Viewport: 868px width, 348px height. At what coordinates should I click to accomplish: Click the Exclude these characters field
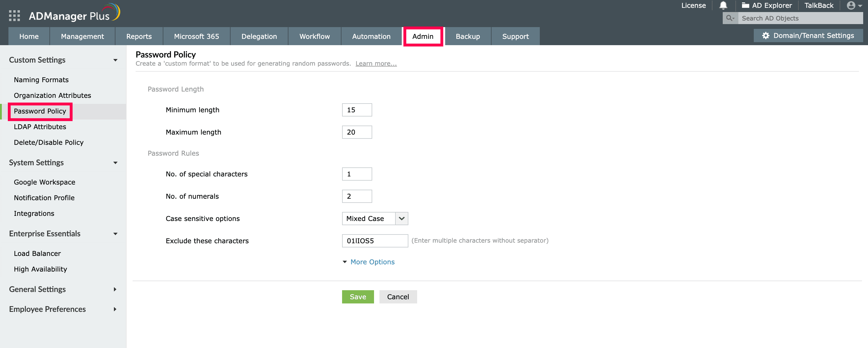(374, 241)
